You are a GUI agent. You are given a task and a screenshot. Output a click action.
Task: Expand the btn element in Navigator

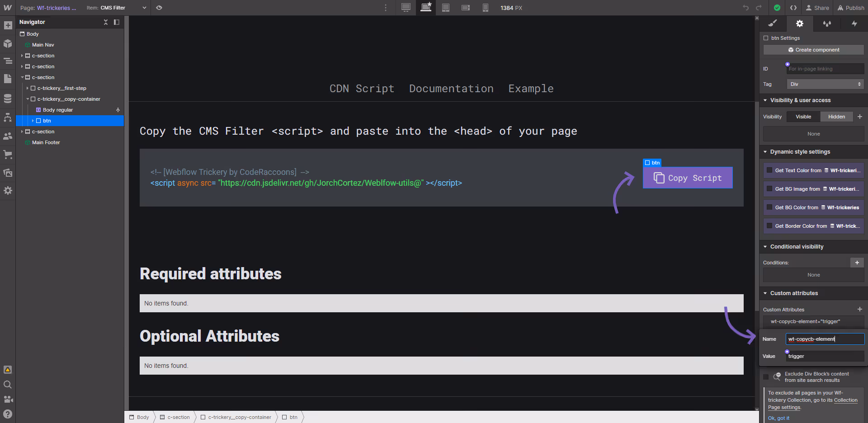coord(33,121)
